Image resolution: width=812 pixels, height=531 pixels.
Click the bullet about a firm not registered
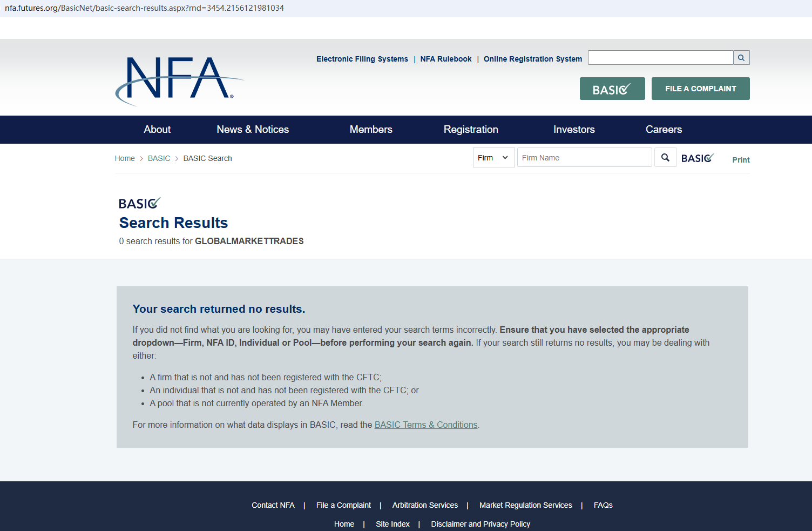pos(266,378)
